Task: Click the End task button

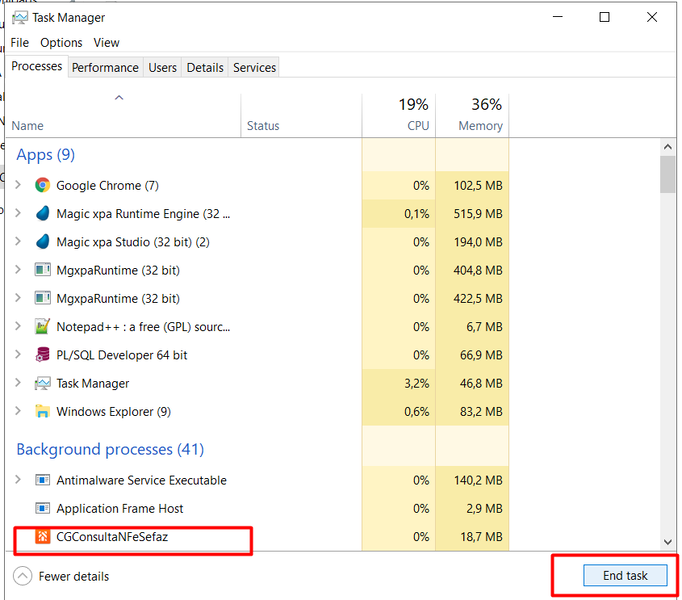Action: [x=625, y=576]
